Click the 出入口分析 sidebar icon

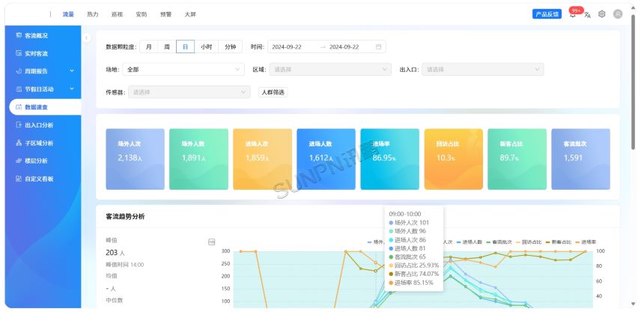[19, 124]
